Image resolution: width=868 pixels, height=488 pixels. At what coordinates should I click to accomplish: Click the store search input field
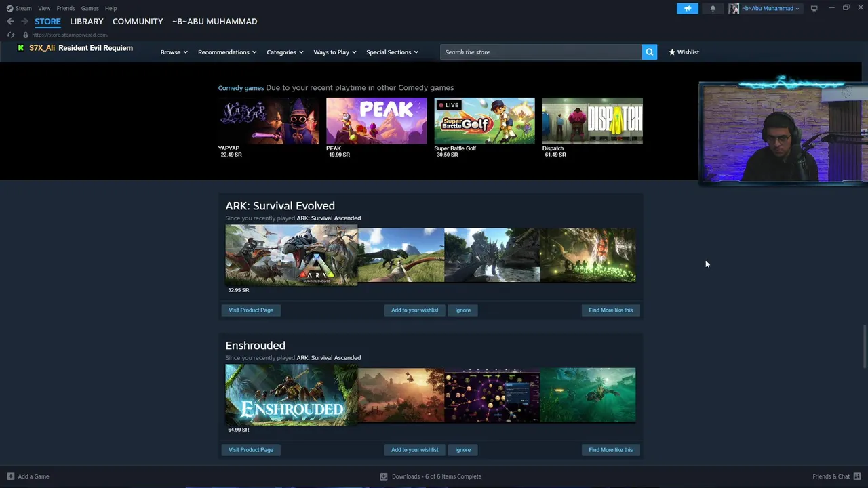pos(540,52)
